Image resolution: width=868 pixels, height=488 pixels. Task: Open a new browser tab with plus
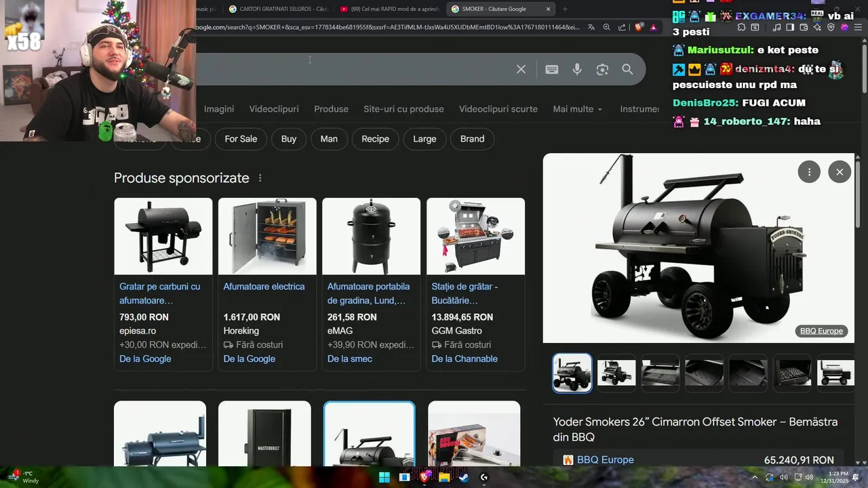point(565,9)
